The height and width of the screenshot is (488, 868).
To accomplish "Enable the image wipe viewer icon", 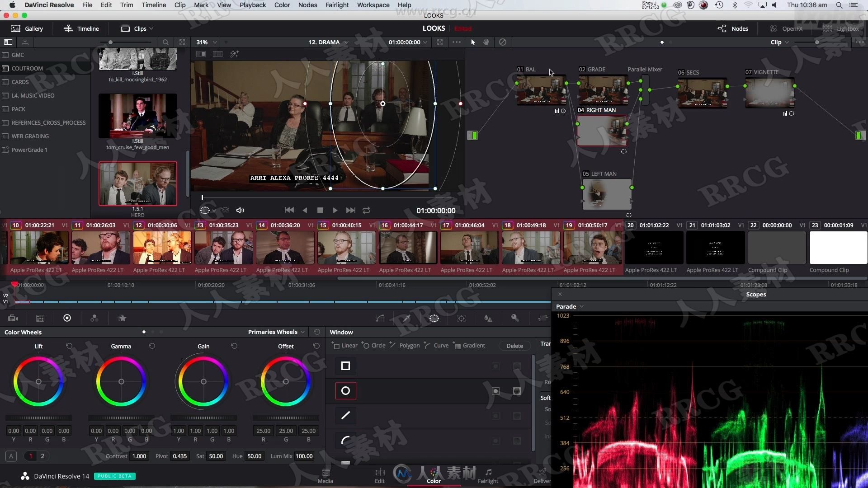I will point(201,54).
